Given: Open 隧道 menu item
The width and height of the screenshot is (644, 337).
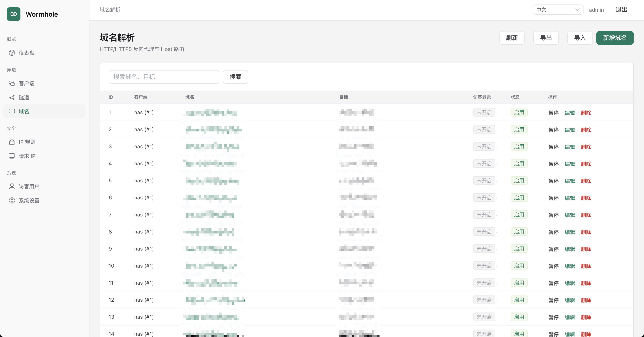Looking at the screenshot, I should point(45,97).
